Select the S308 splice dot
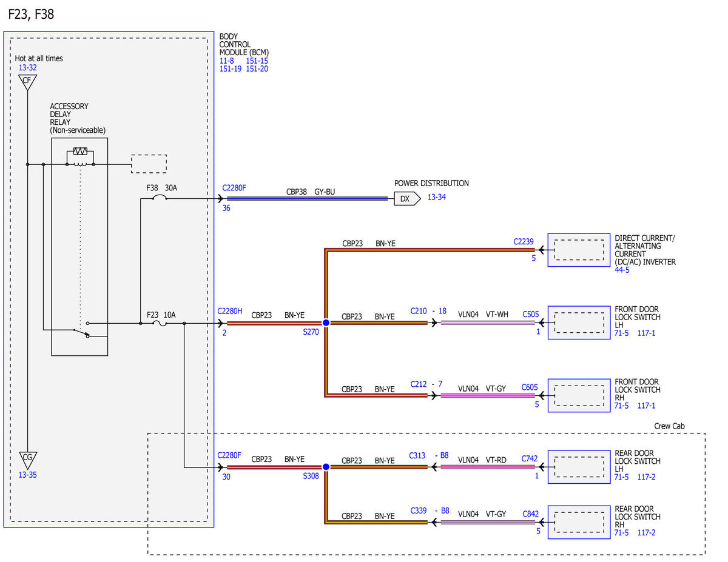Image resolution: width=728 pixels, height=562 pixels. pyautogui.click(x=326, y=467)
